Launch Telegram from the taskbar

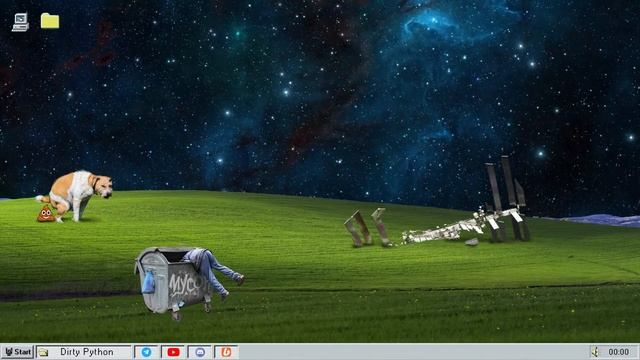tap(146, 352)
